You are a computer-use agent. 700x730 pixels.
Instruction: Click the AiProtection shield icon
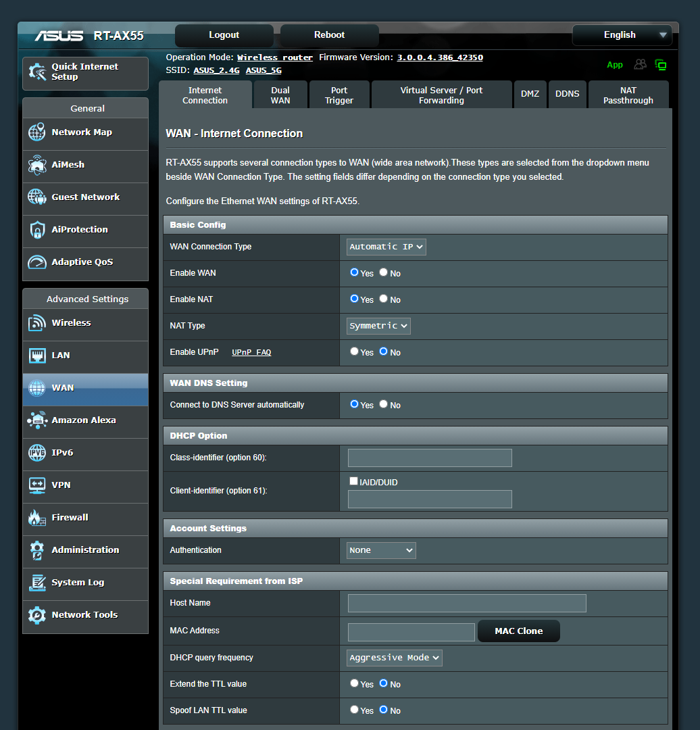[x=36, y=230]
